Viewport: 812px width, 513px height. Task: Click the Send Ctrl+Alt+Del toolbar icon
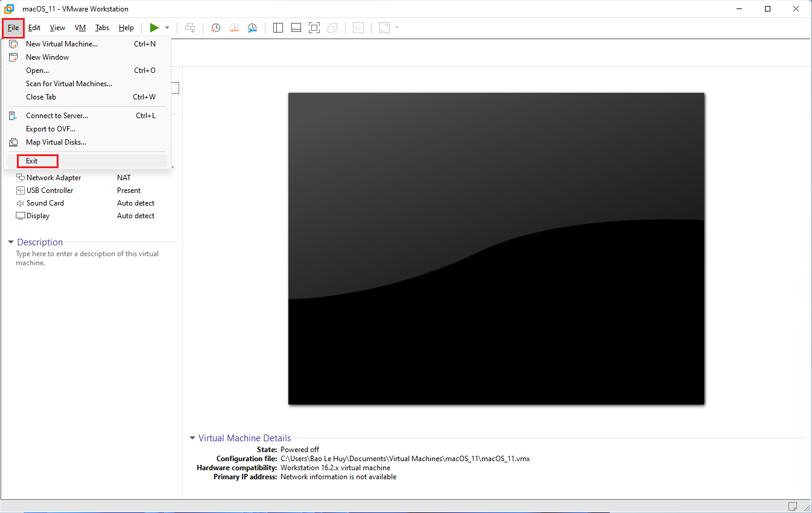(190, 28)
